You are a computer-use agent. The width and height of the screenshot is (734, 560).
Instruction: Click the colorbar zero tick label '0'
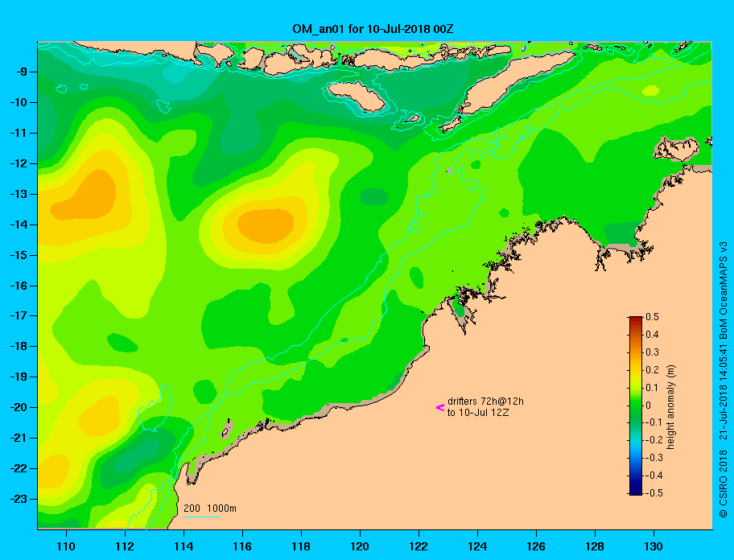(x=649, y=406)
